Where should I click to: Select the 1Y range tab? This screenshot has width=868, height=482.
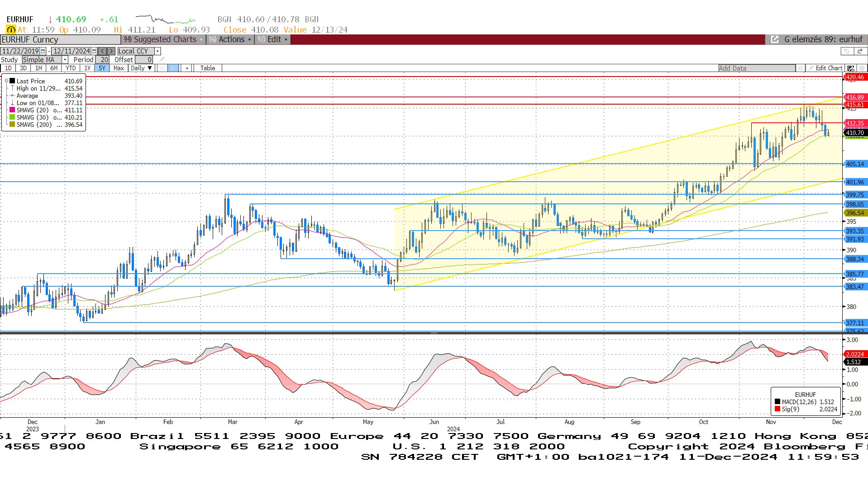pos(87,68)
